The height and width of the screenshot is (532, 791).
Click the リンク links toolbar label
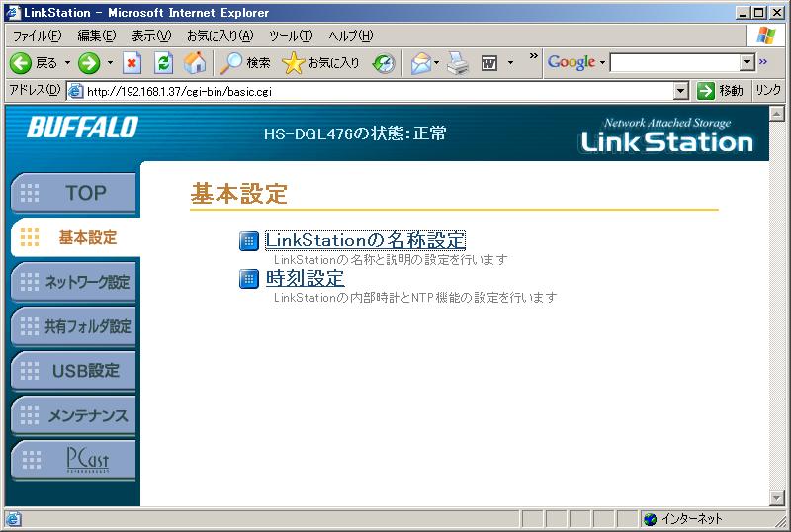pos(768,91)
